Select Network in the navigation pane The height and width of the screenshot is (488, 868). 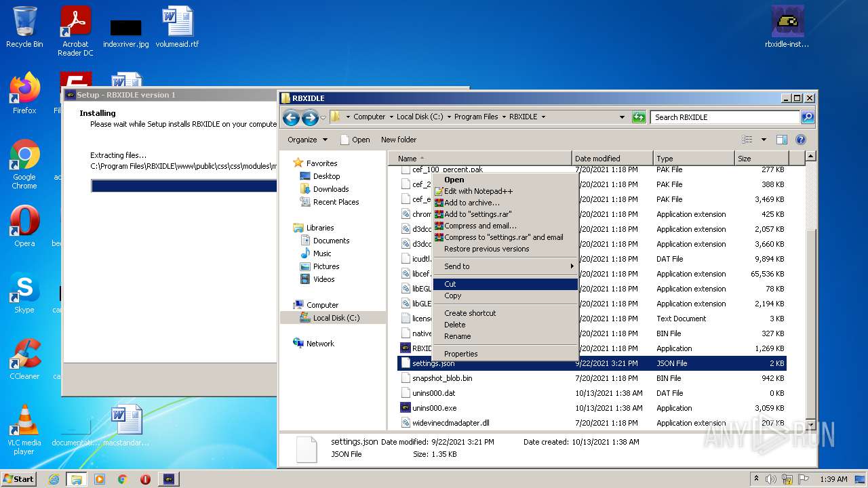click(320, 344)
